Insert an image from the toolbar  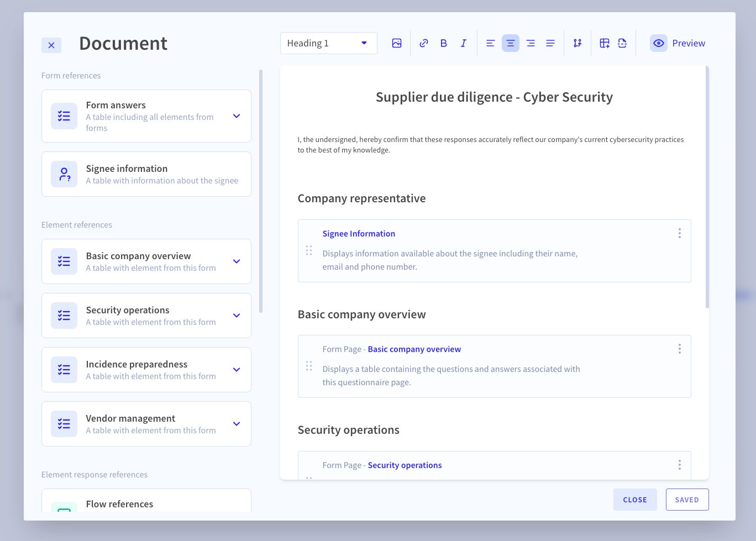click(x=397, y=43)
